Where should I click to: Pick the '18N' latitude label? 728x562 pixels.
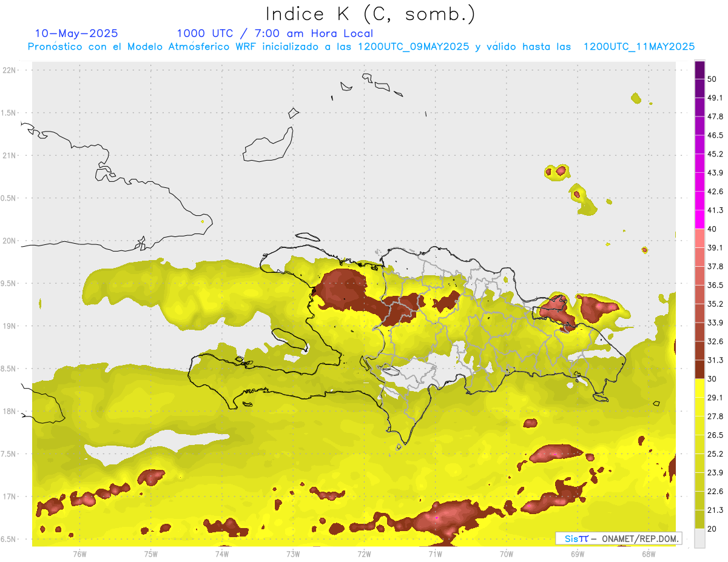(10, 411)
